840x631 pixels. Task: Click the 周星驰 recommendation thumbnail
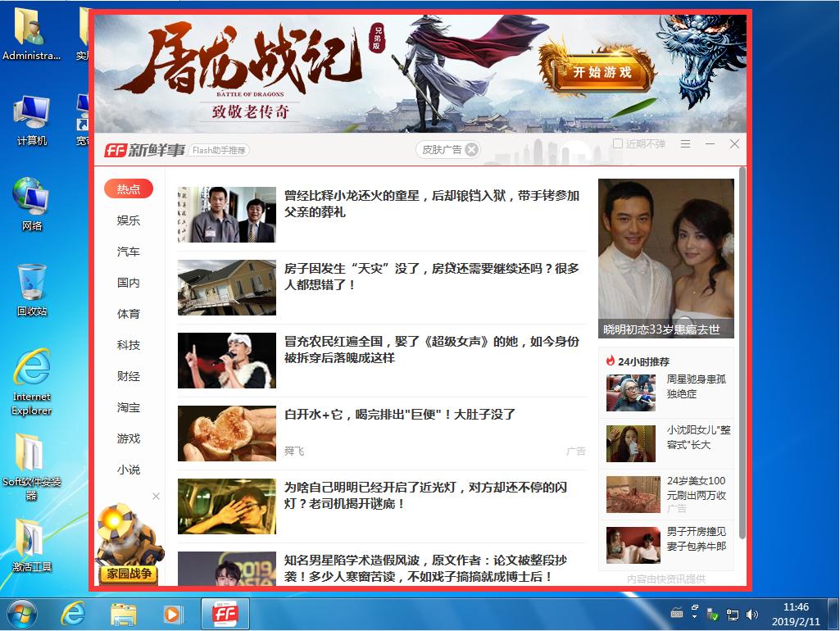[633, 393]
